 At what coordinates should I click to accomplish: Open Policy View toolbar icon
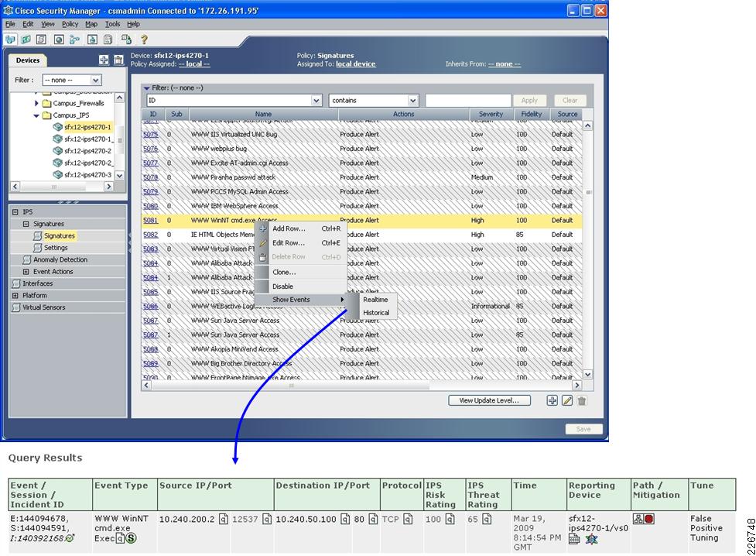pos(42,39)
